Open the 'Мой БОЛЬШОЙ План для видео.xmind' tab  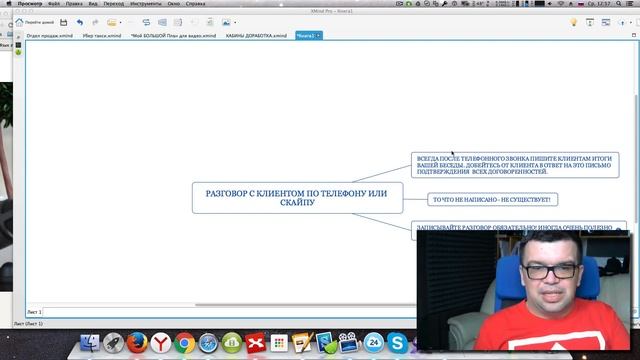pos(173,36)
